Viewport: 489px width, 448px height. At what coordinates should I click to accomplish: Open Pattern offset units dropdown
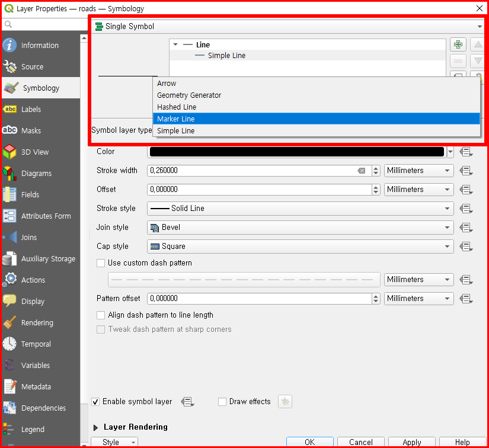tap(419, 298)
